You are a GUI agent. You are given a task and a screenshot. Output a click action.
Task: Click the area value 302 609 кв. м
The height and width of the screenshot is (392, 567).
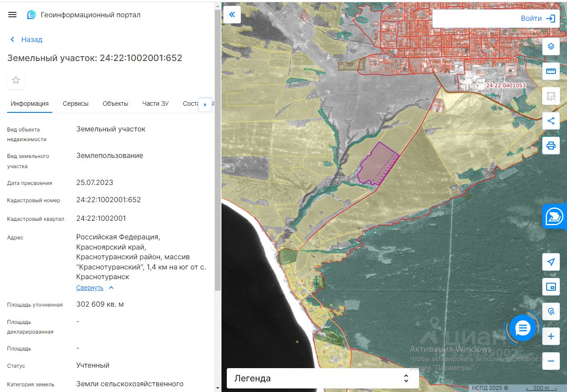pos(100,304)
